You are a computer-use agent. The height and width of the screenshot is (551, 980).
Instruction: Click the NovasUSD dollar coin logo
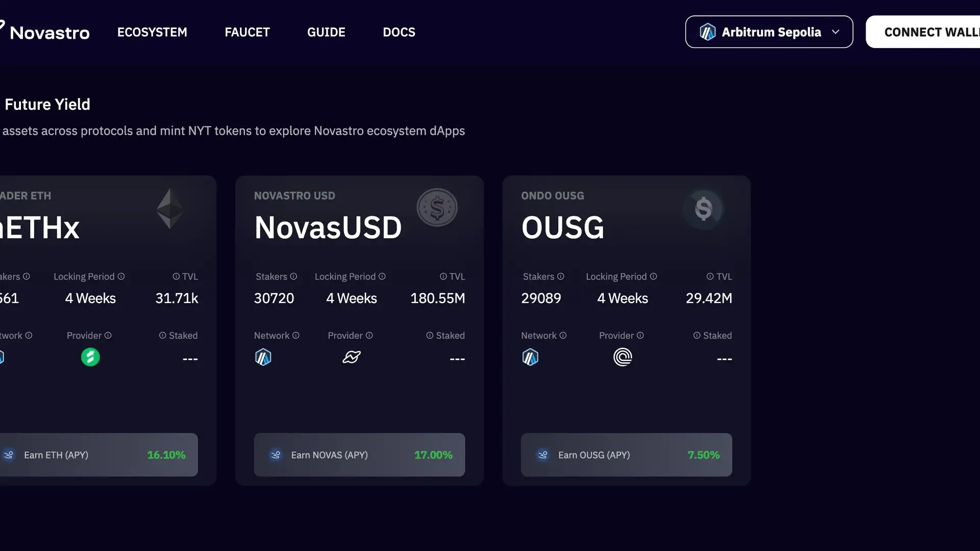pyautogui.click(x=437, y=208)
